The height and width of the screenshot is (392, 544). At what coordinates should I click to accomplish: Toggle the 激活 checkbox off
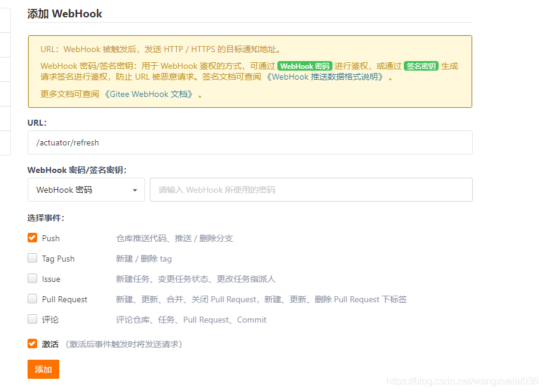pyautogui.click(x=32, y=344)
